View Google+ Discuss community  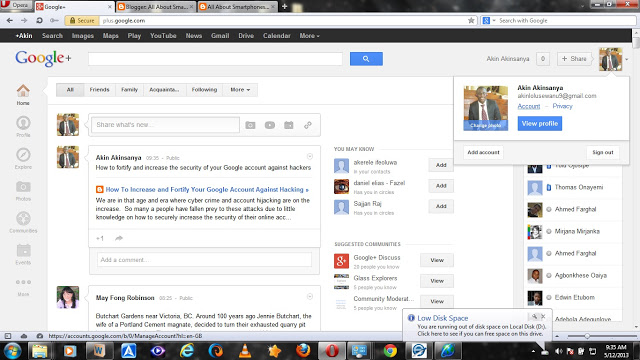point(437,260)
